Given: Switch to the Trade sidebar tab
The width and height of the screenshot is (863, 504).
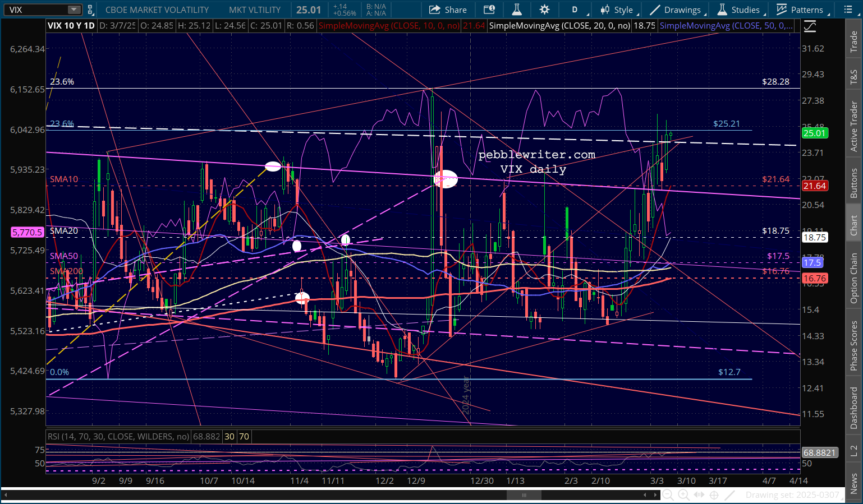Looking at the screenshot, I should 854,42.
